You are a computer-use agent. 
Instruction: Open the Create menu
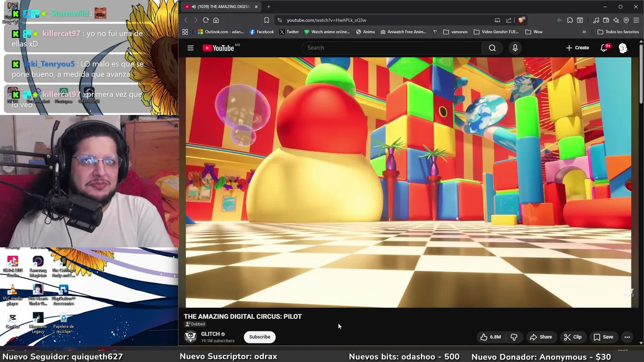pyautogui.click(x=578, y=48)
